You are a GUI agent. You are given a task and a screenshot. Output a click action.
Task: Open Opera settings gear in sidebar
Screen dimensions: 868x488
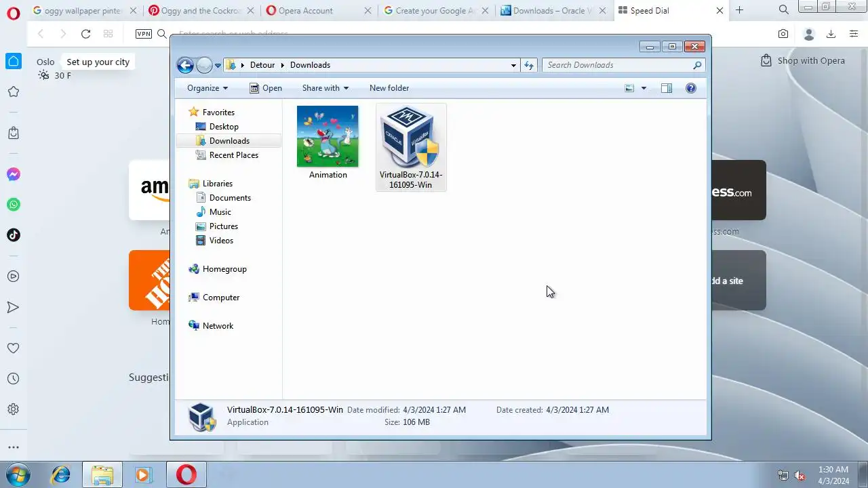[13, 409]
